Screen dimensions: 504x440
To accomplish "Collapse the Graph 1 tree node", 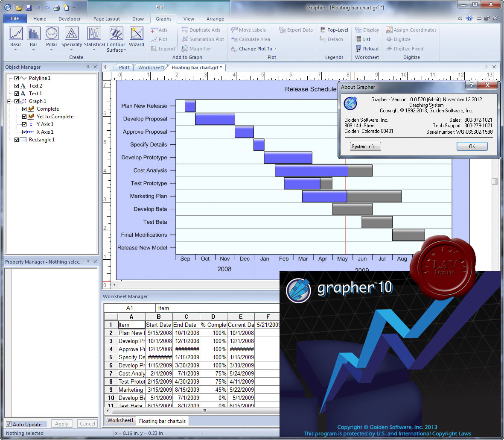I will click(9, 101).
